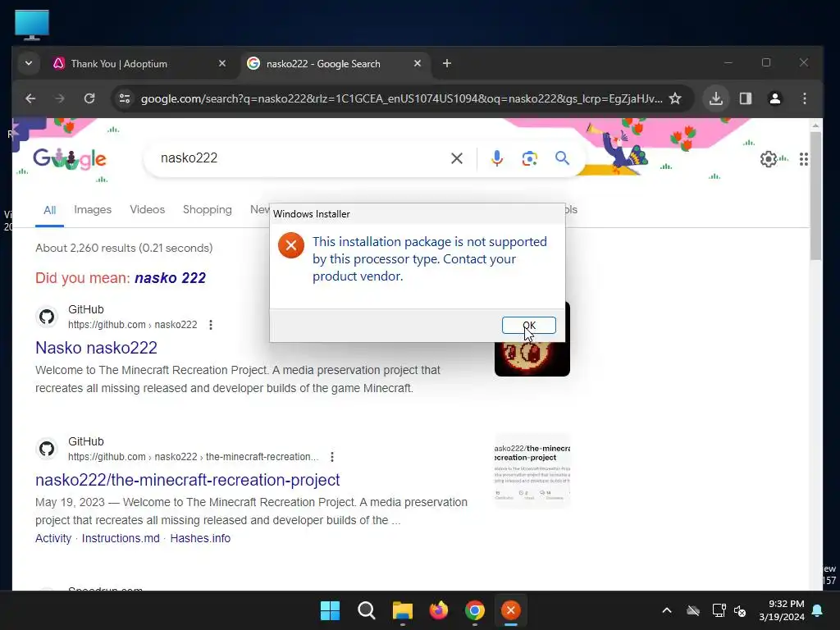Switch to Images results tab
The height and width of the screenshot is (630, 840).
pyautogui.click(x=93, y=209)
